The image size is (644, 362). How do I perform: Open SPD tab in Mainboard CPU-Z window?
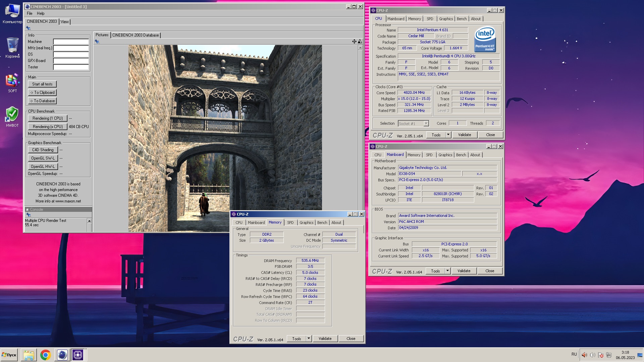coord(429,155)
